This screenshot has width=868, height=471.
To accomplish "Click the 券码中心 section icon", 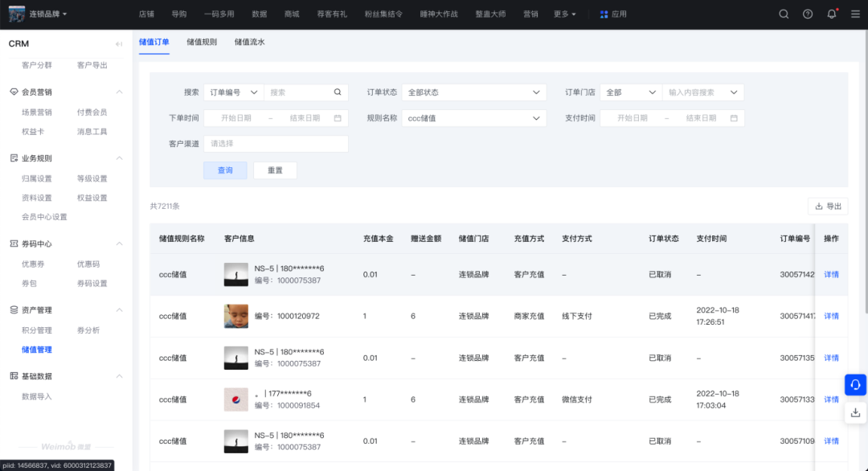I will (x=14, y=244).
